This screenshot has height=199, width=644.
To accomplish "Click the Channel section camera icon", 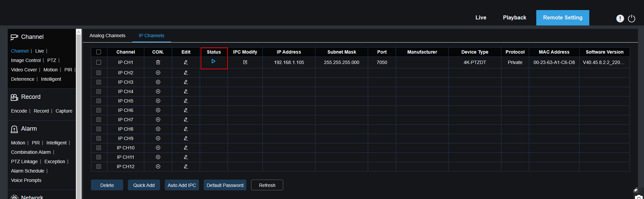I will [14, 37].
